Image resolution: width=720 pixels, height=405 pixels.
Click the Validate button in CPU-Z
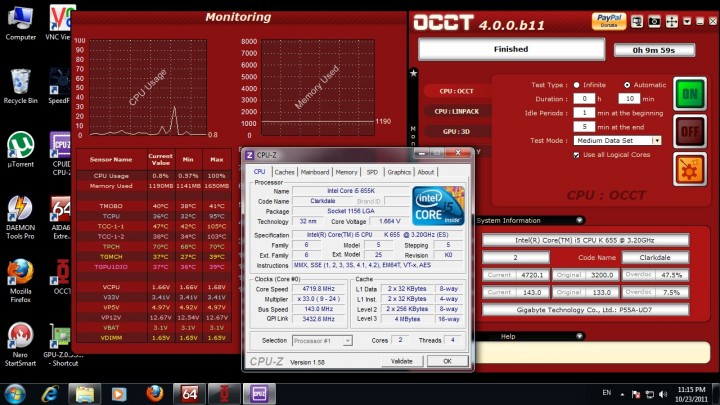pos(402,361)
